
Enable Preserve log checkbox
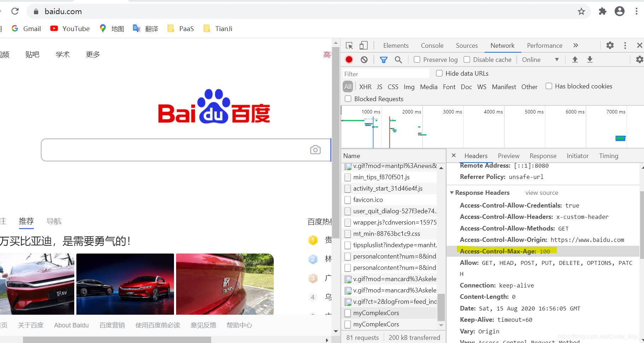click(417, 59)
